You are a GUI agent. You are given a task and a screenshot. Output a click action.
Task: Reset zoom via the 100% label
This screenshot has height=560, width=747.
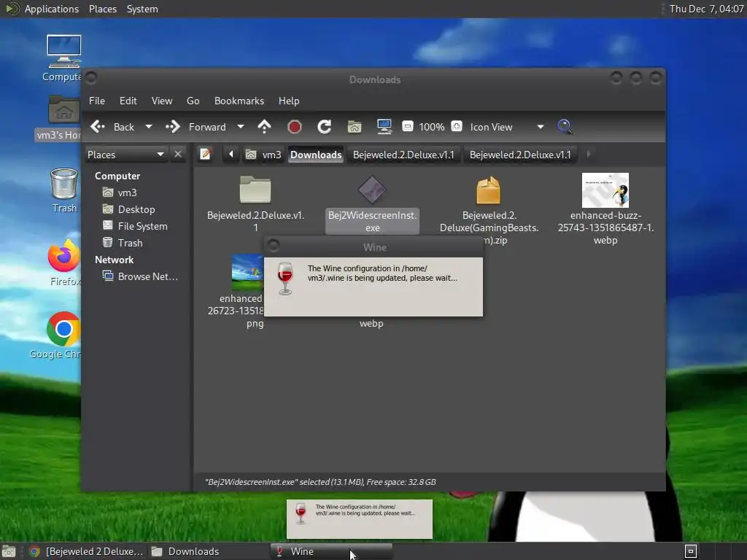pyautogui.click(x=432, y=127)
